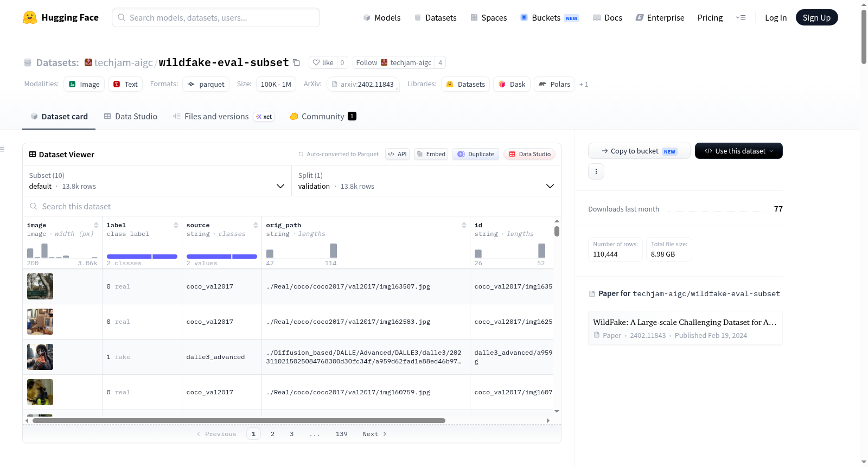
Task: Open the Use this dataset dropdown
Action: 739,151
